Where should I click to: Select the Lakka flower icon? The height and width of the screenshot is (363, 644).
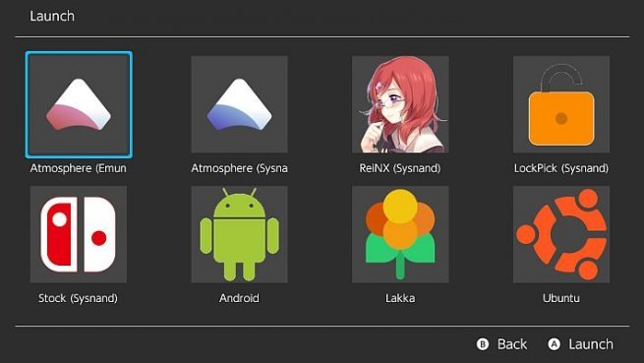(x=400, y=234)
